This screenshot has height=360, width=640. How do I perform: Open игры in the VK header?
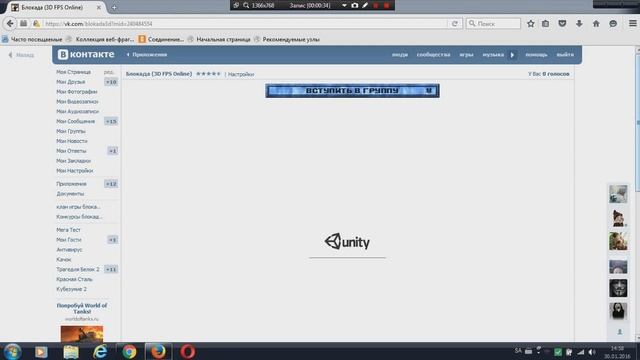pyautogui.click(x=466, y=55)
